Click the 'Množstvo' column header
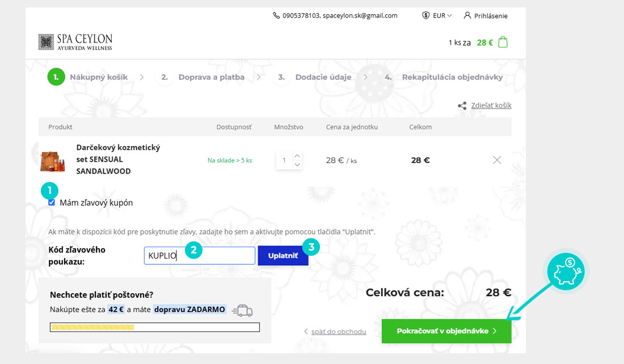The width and height of the screenshot is (624, 364). pyautogui.click(x=289, y=127)
